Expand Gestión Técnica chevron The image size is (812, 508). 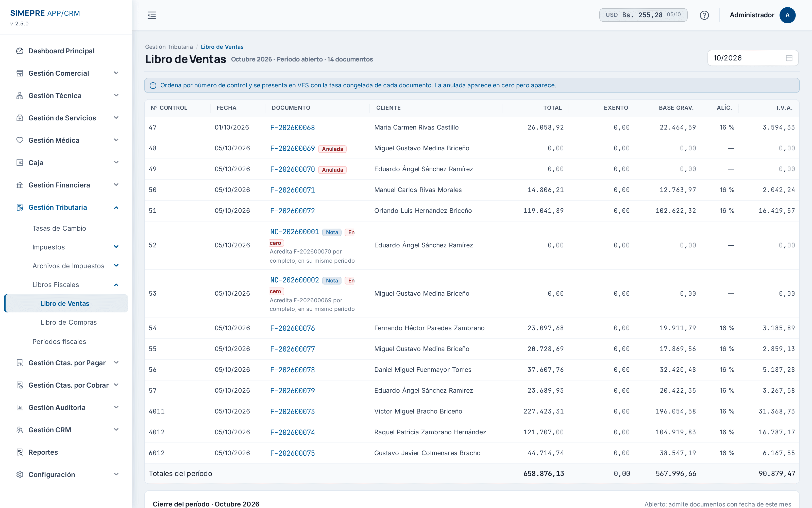tap(116, 96)
